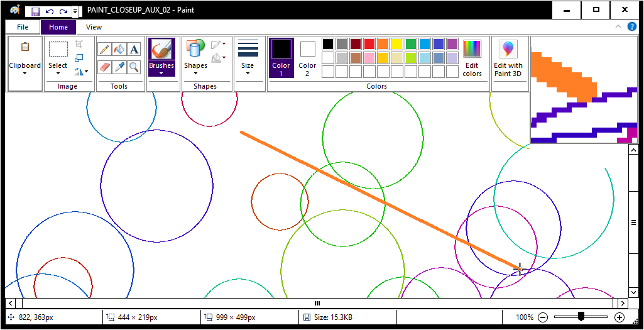Click the Resize icon in Image group
This screenshot has width=644, height=330.
[79, 58]
